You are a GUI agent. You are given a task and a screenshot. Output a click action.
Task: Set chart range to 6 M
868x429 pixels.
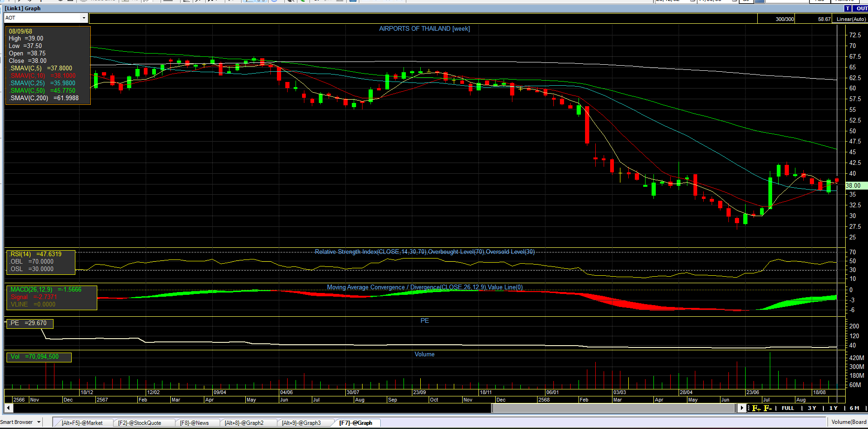pyautogui.click(x=855, y=408)
